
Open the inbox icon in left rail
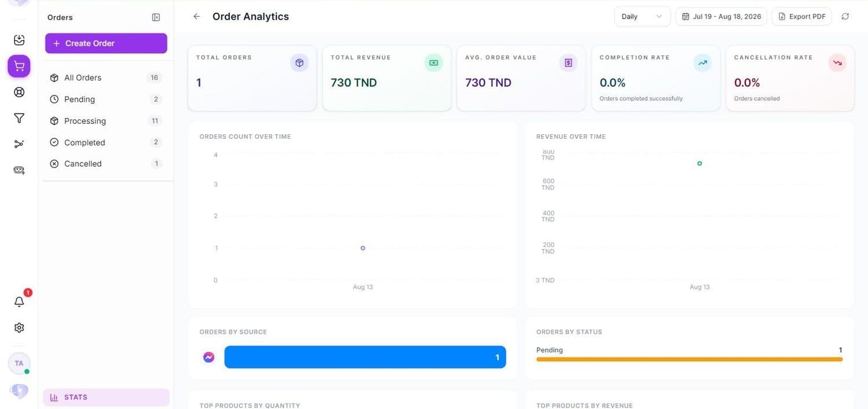[x=19, y=40]
